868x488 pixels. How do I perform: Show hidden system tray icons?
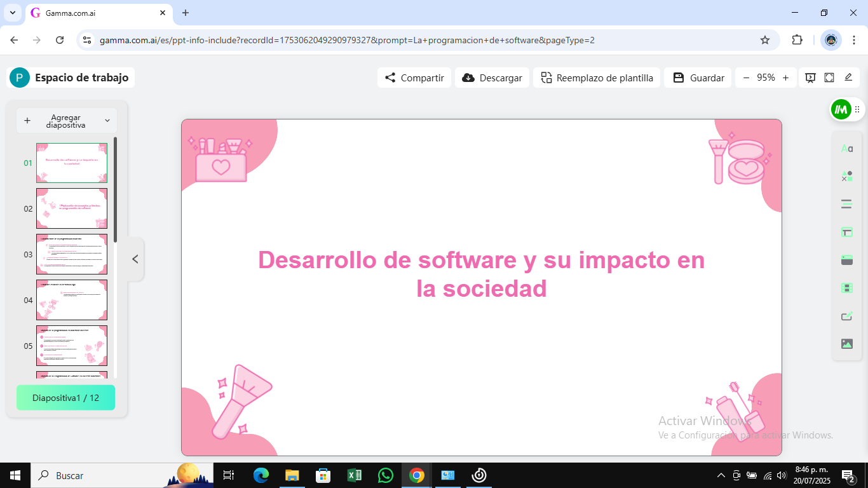pyautogui.click(x=721, y=475)
